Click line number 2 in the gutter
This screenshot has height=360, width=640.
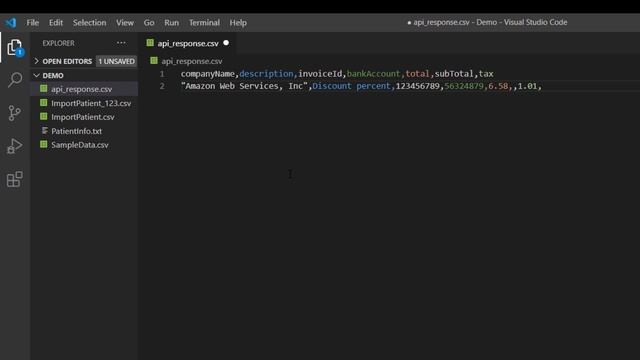(x=162, y=86)
